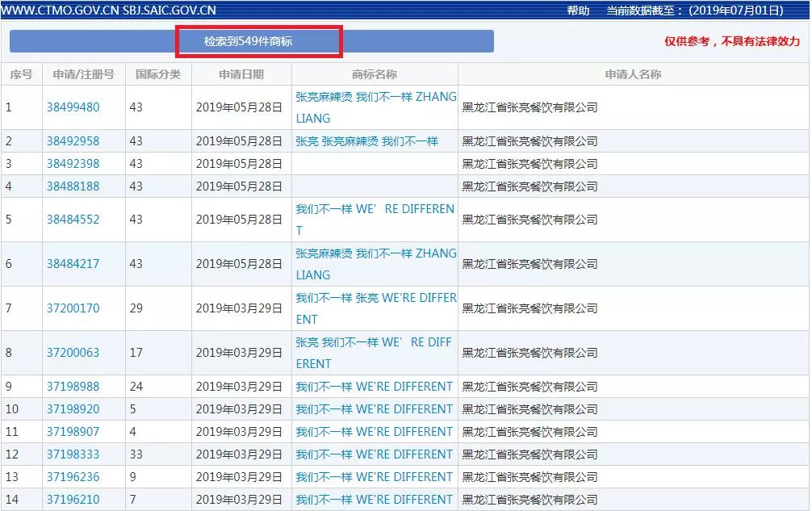Open registration number 37198333

point(73,454)
